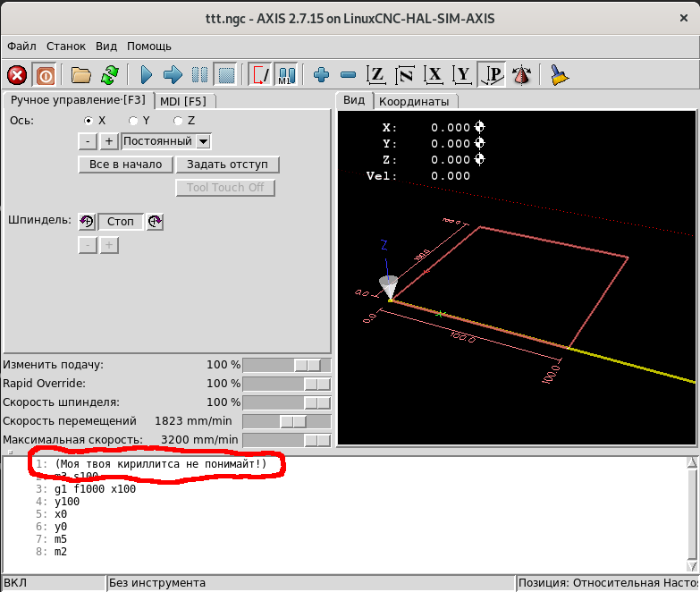Click the Все в начало button

click(x=126, y=165)
